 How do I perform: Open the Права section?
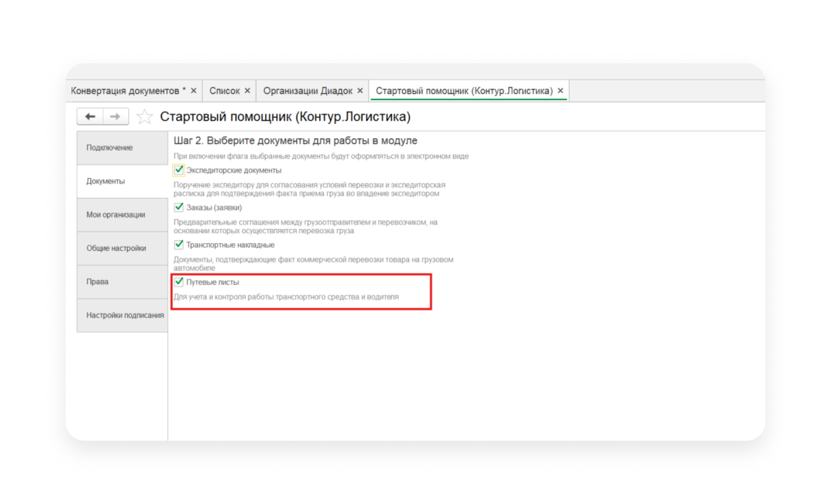click(122, 282)
